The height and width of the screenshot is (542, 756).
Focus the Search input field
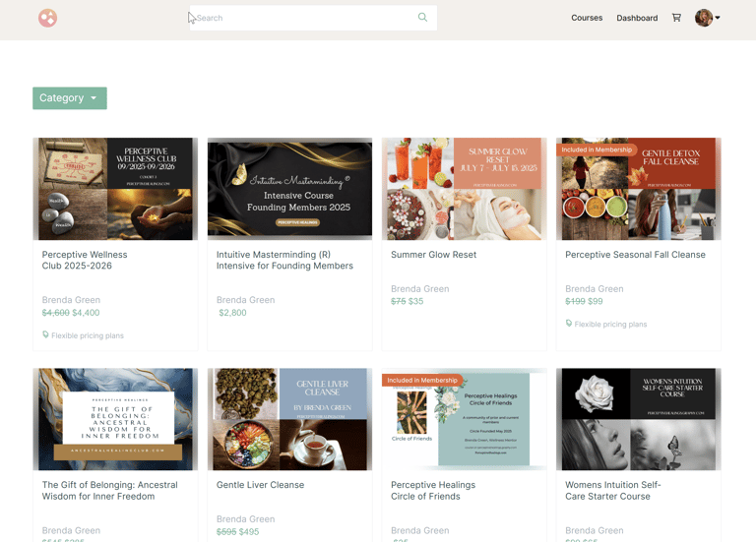[x=313, y=18]
